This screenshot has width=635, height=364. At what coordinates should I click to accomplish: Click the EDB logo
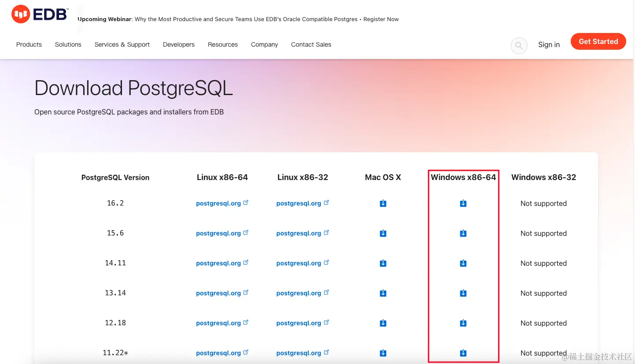[40, 15]
